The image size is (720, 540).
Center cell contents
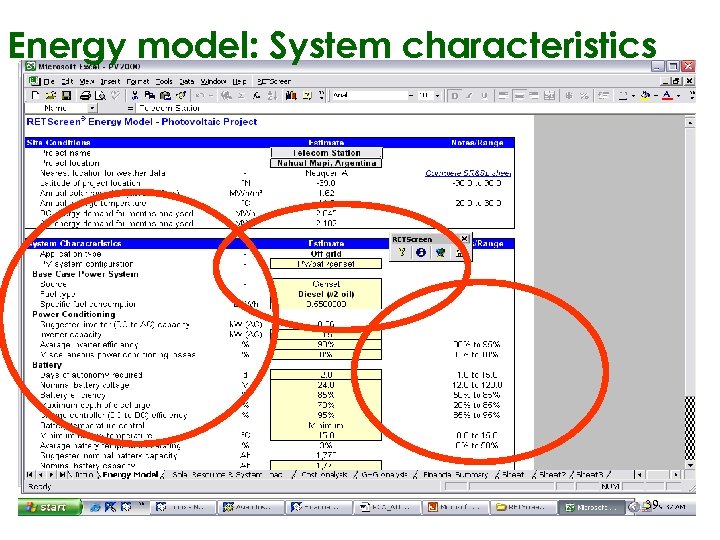tap(519, 96)
